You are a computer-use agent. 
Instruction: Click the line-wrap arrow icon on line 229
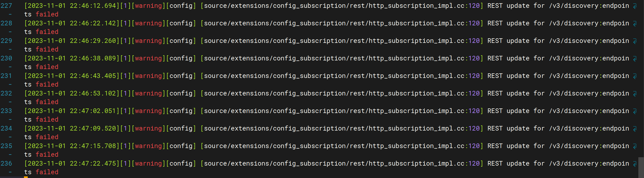(x=635, y=41)
